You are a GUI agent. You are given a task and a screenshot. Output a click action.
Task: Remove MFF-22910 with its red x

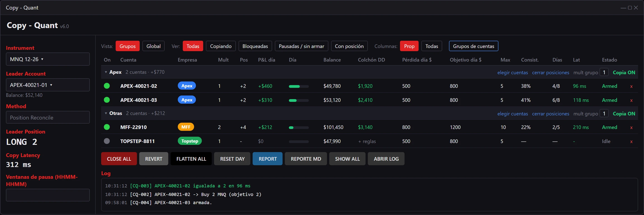(631, 127)
